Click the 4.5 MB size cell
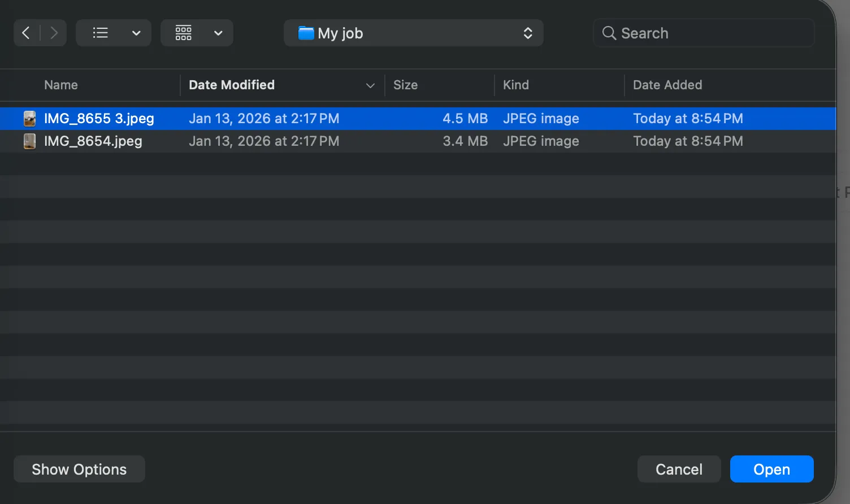The image size is (850, 504). (x=465, y=119)
